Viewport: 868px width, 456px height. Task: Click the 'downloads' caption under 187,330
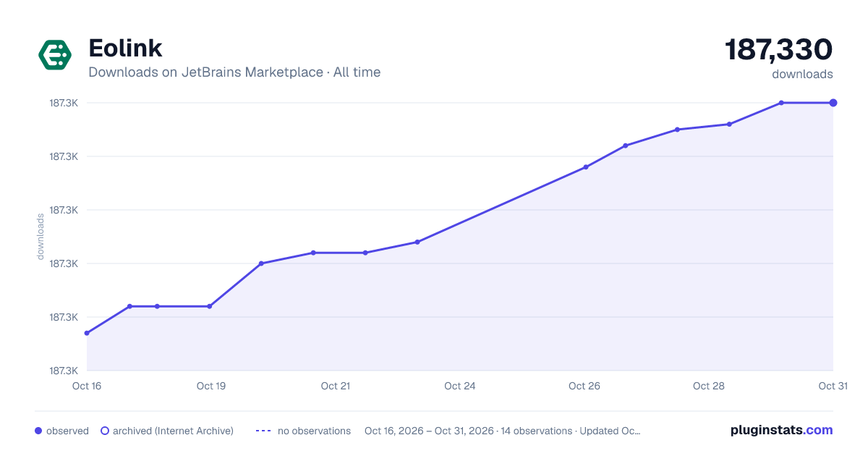(802, 74)
